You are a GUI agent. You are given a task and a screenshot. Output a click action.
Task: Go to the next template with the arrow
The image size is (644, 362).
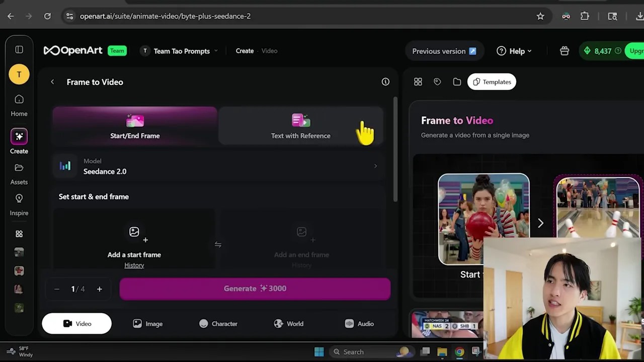click(x=540, y=223)
